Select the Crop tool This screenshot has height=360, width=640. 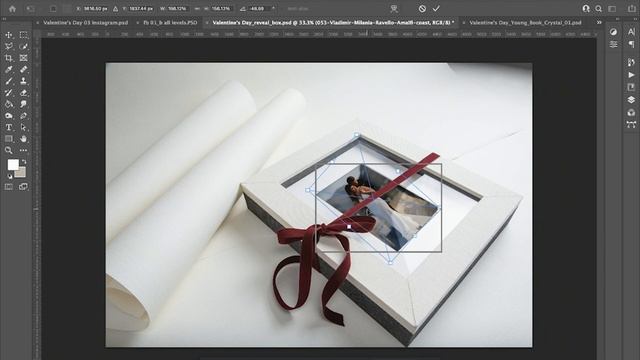[x=9, y=58]
